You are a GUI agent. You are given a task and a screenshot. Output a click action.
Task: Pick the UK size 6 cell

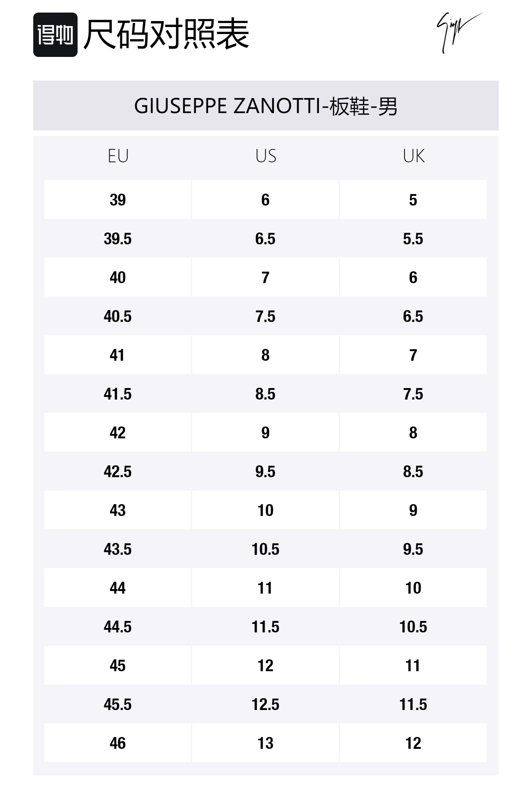(413, 277)
